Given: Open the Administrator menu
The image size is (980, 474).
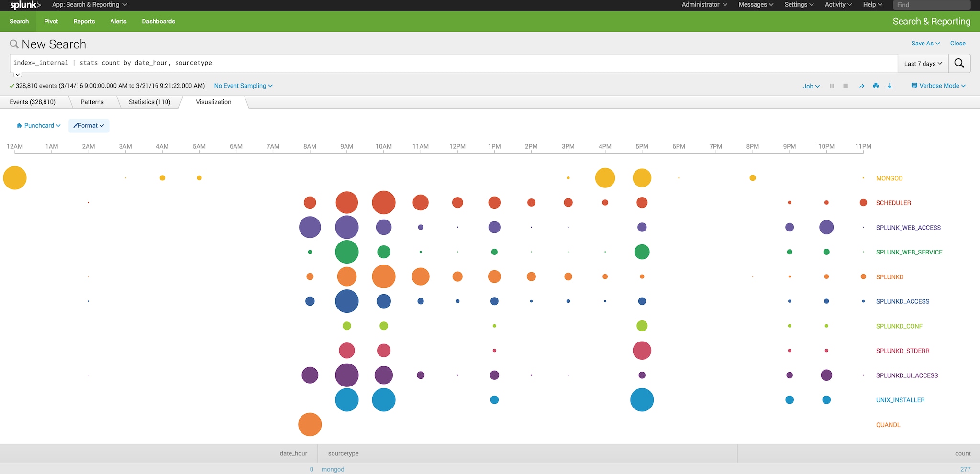Looking at the screenshot, I should [704, 5].
